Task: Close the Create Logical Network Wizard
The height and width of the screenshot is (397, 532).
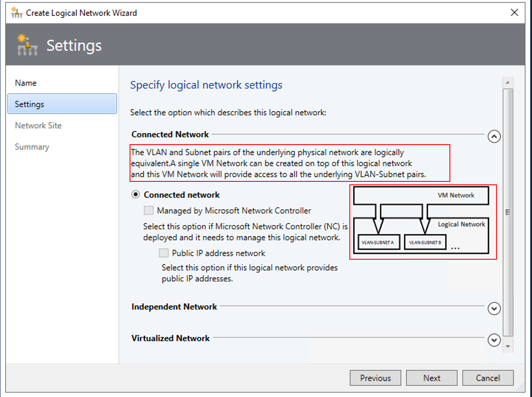Action: pos(514,12)
